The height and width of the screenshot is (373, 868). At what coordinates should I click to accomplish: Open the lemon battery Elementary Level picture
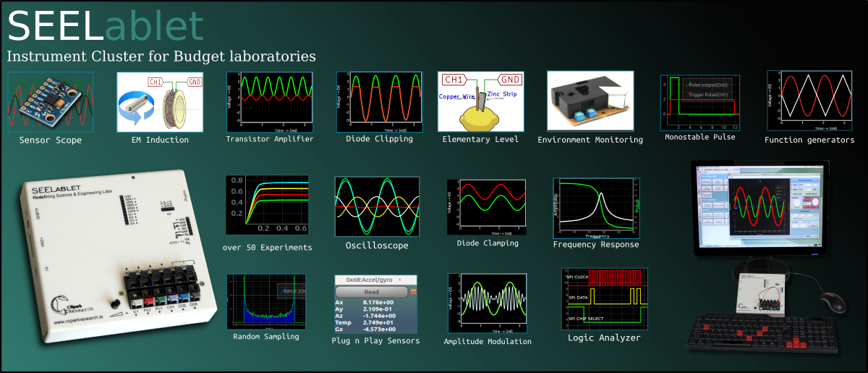(480, 102)
